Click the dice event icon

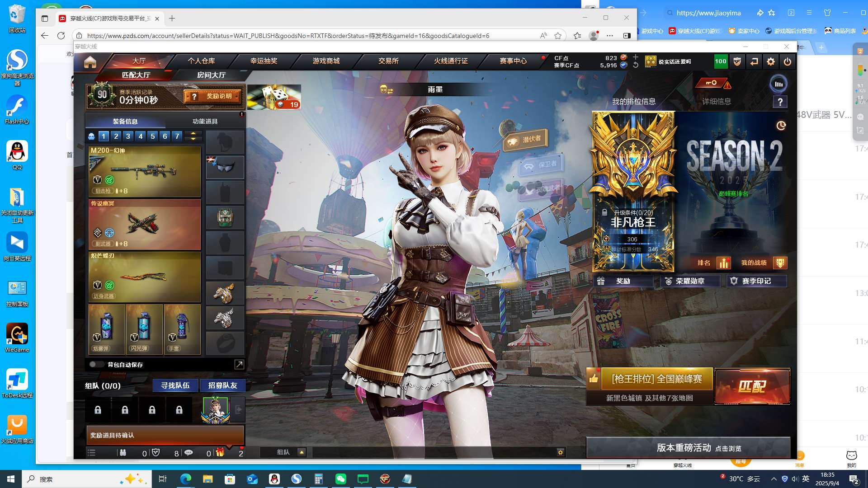click(274, 97)
